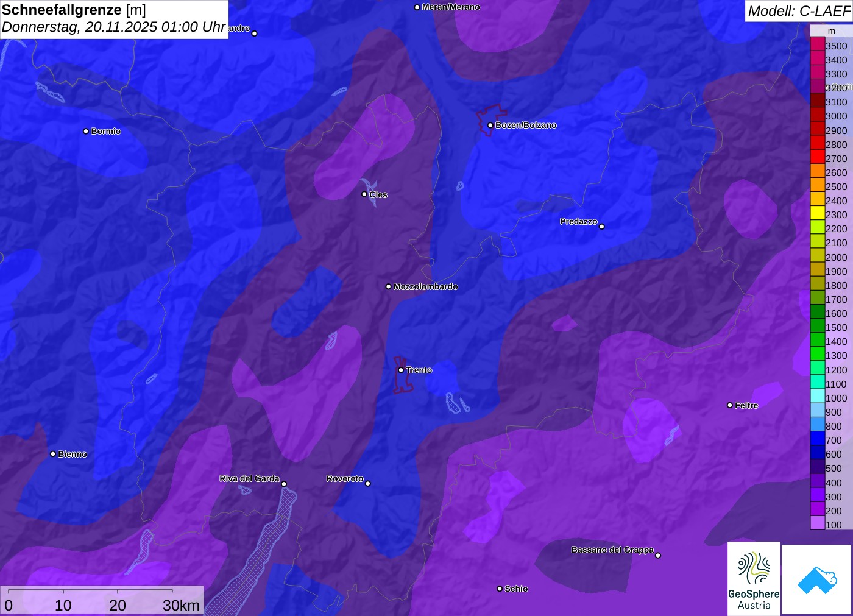Select the Trento city marker
Viewport: 853px width, 616px height.
point(401,370)
